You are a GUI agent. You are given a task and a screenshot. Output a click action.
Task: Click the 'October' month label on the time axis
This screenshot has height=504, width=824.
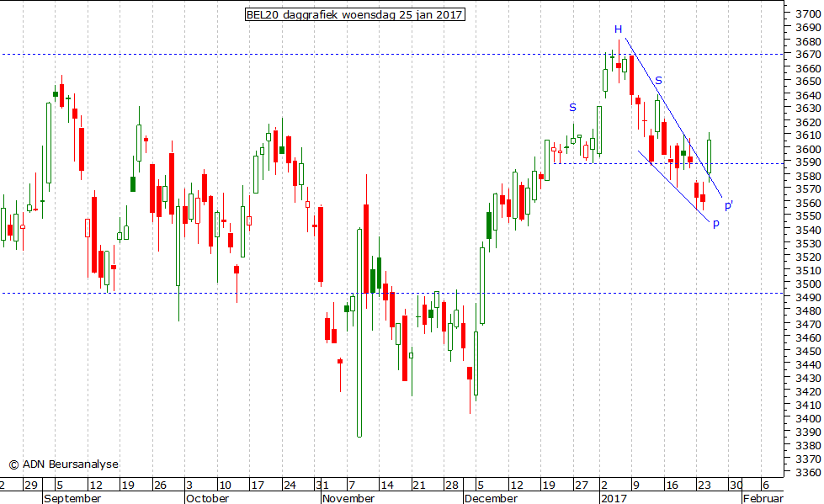coord(208,498)
